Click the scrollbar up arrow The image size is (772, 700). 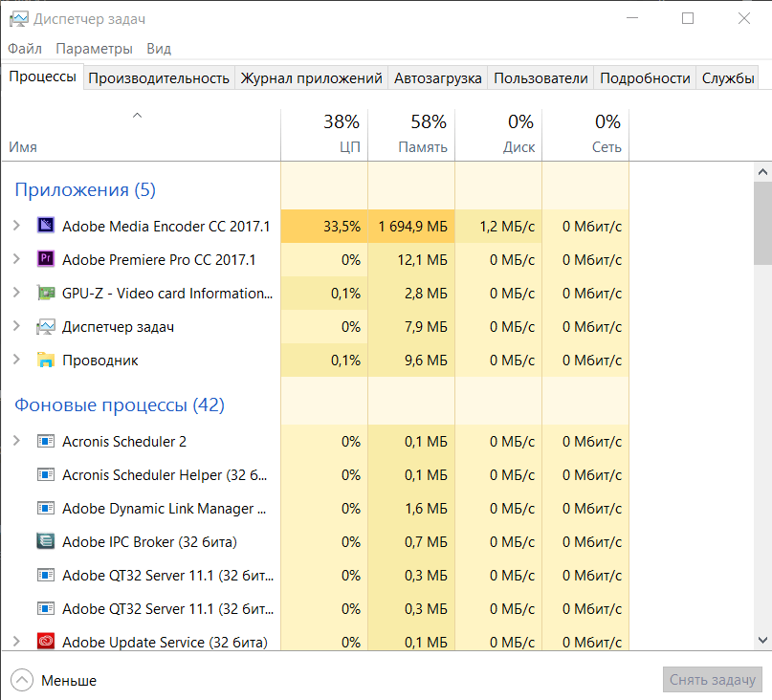pyautogui.click(x=762, y=172)
